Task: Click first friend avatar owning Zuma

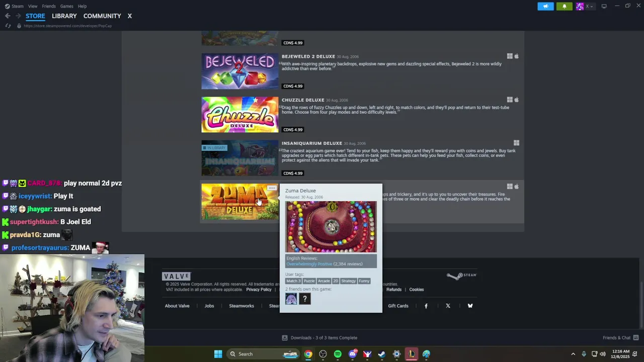Action: tap(291, 299)
